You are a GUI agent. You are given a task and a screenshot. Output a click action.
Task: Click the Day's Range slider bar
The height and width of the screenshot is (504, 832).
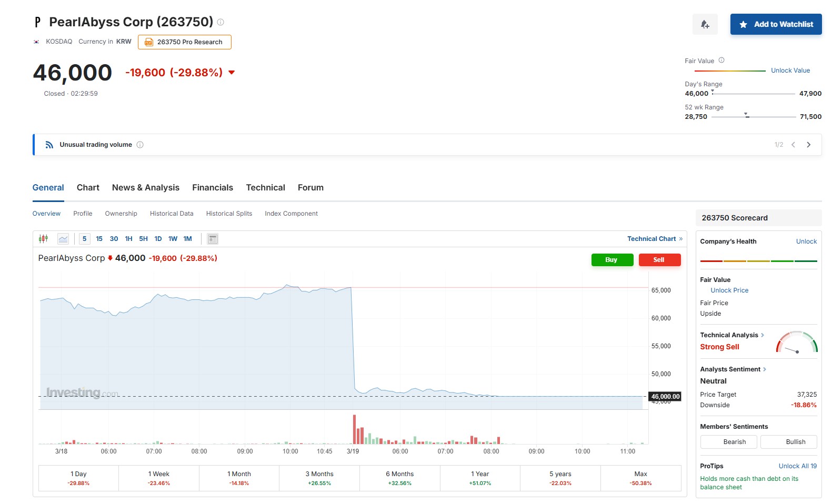tap(754, 94)
